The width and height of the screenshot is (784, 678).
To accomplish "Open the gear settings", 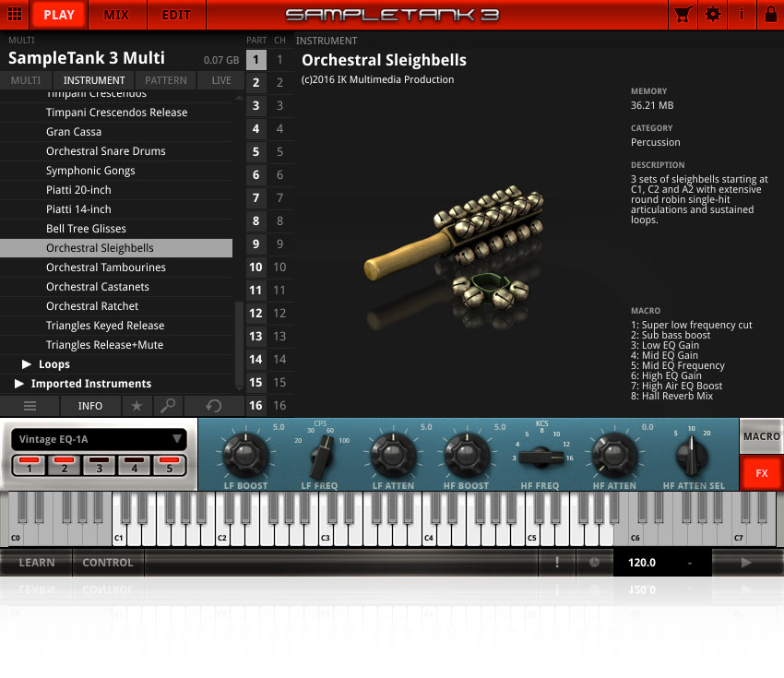I will (712, 15).
